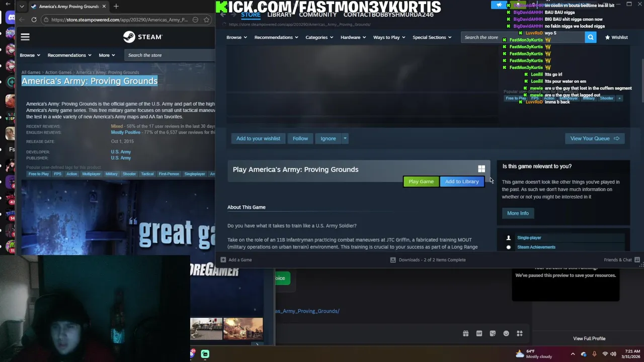
Task: Click the blue search magnifier button
Action: pyautogui.click(x=591, y=37)
